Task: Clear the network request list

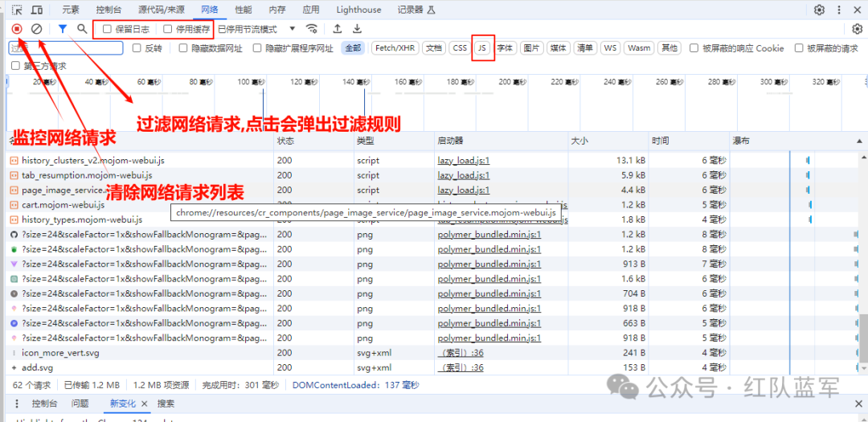Action: pyautogui.click(x=37, y=29)
